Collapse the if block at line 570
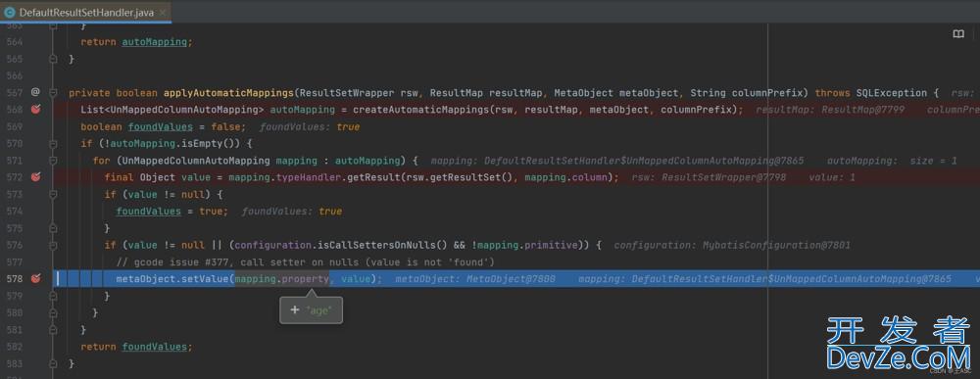 [54, 144]
